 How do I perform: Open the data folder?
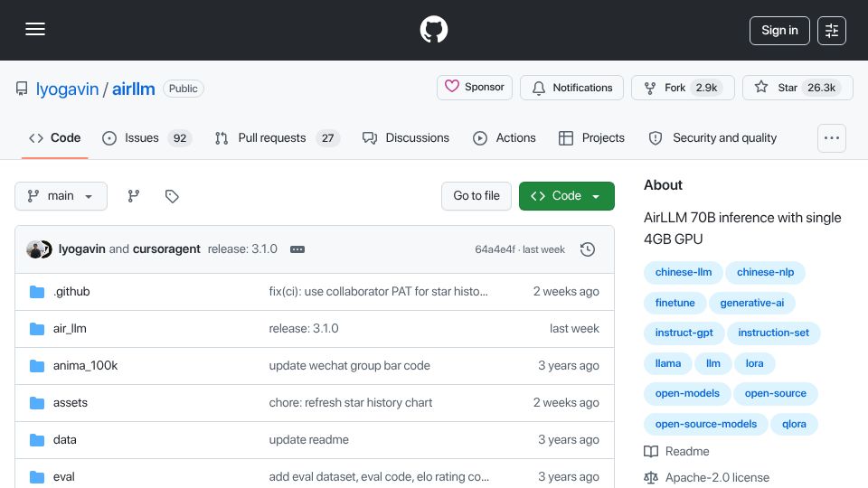pyautogui.click(x=65, y=440)
